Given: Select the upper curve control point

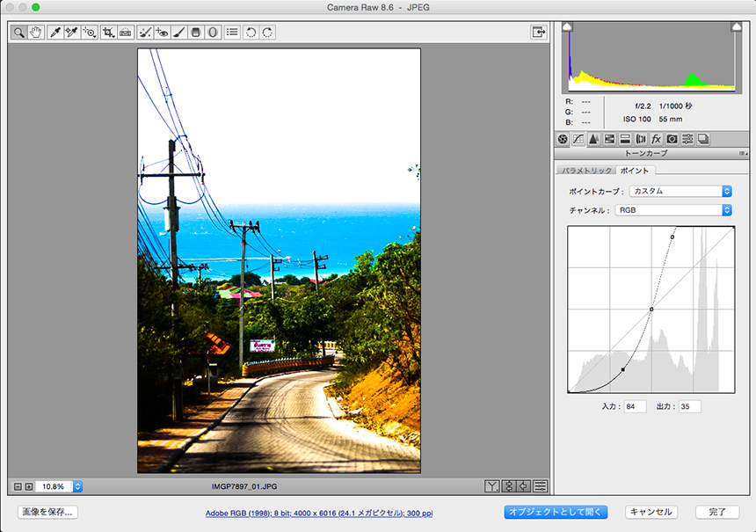Looking at the screenshot, I should coord(672,237).
